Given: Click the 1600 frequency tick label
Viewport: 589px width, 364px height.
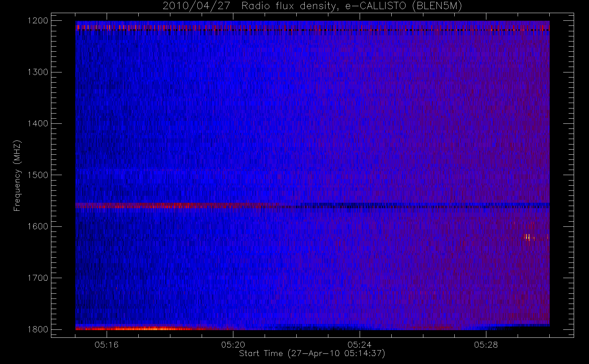Looking at the screenshot, I should tap(38, 226).
